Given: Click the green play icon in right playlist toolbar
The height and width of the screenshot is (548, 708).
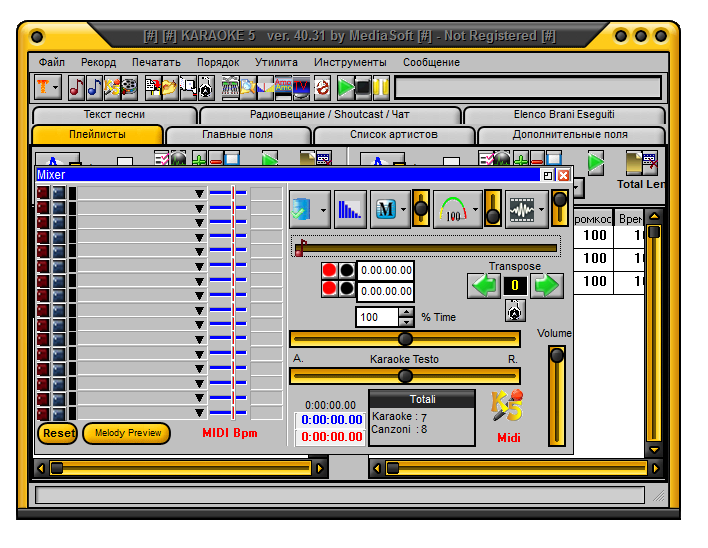Looking at the screenshot, I should 596,162.
